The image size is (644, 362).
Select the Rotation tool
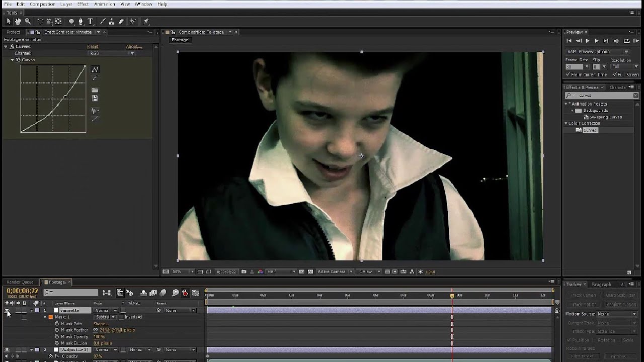(x=40, y=21)
